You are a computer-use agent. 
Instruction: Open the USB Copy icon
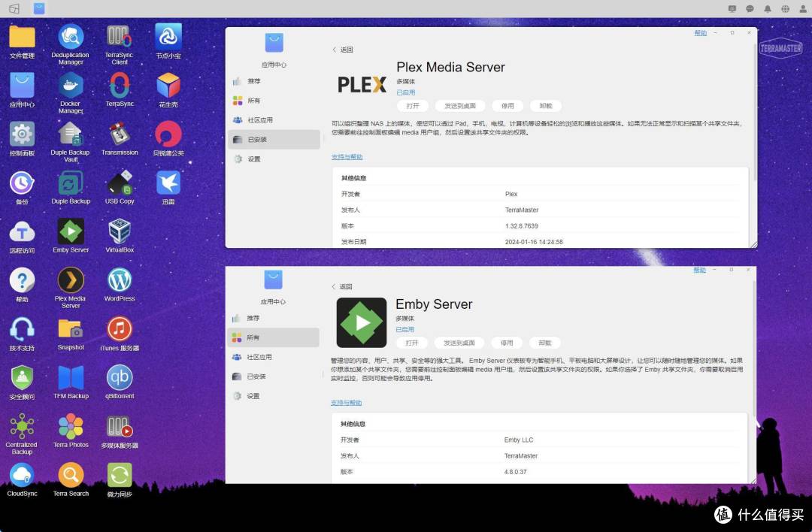point(119,183)
